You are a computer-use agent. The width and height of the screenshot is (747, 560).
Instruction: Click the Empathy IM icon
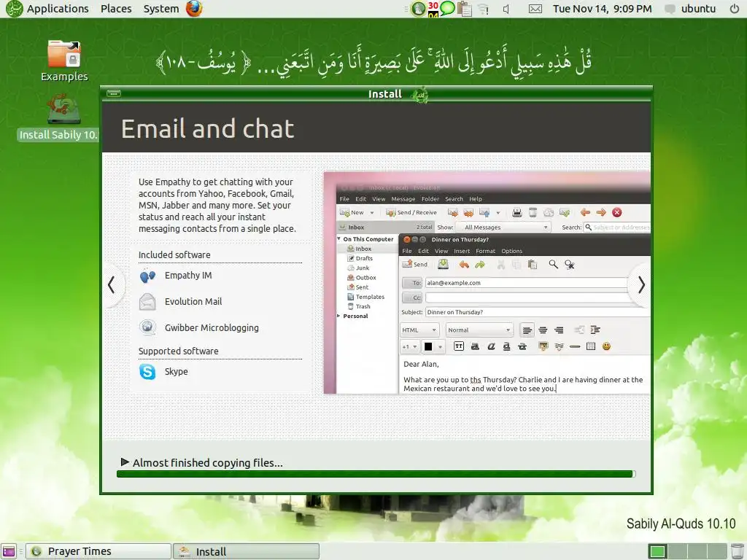pyautogui.click(x=147, y=276)
